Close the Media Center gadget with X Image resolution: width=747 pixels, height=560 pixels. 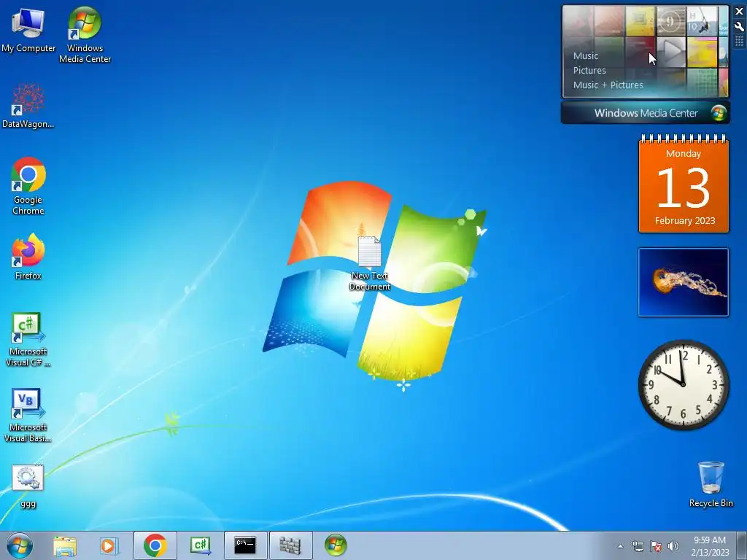point(740,12)
